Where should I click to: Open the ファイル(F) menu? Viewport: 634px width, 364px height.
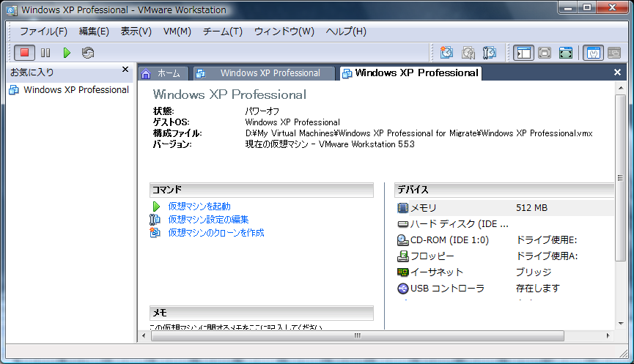[x=44, y=31]
